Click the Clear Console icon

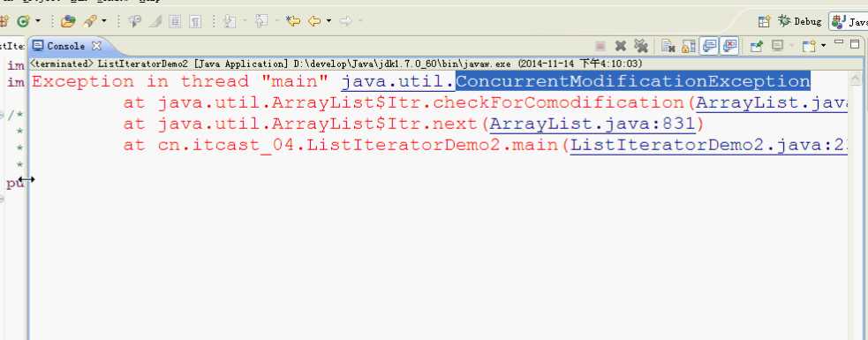coord(668,46)
